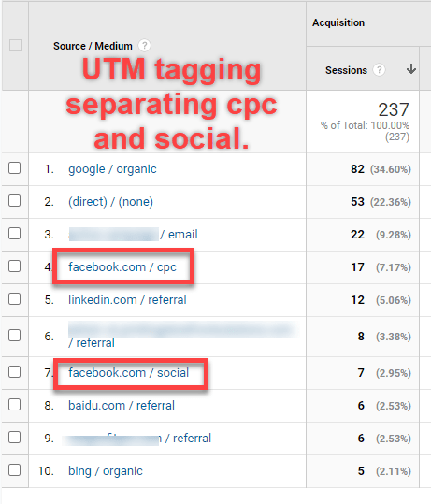Open bing / organic link
Viewport: 431px width, 504px height.
(106, 471)
